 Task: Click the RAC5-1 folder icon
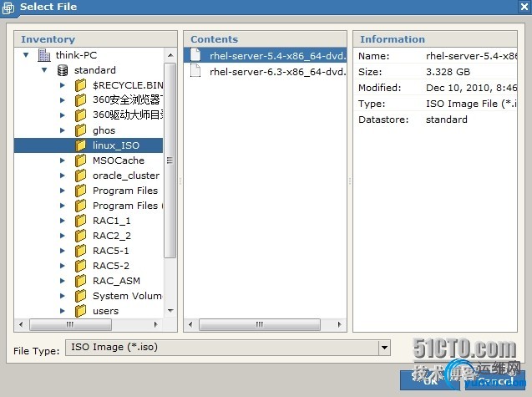pyautogui.click(x=80, y=251)
